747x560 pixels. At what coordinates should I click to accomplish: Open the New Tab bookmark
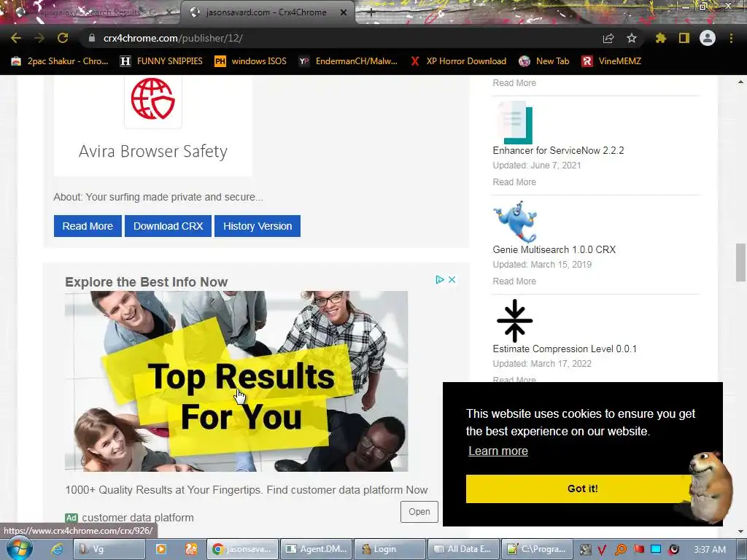point(544,61)
